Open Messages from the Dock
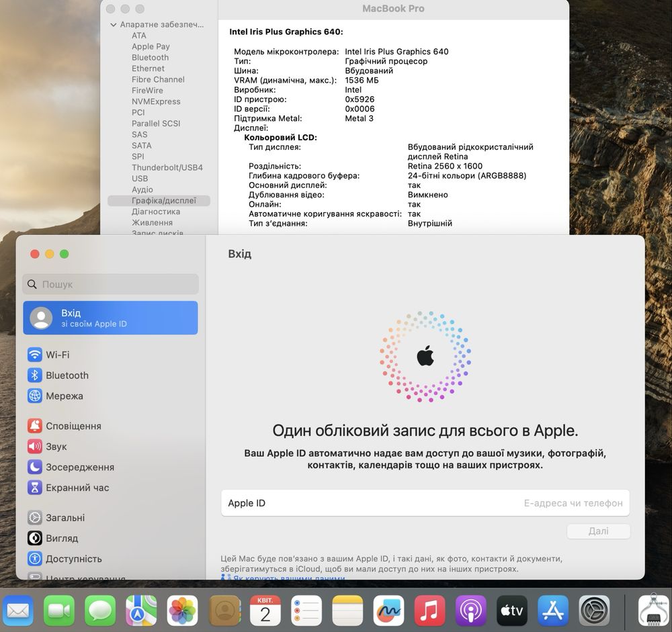The height and width of the screenshot is (632, 672). (x=100, y=610)
